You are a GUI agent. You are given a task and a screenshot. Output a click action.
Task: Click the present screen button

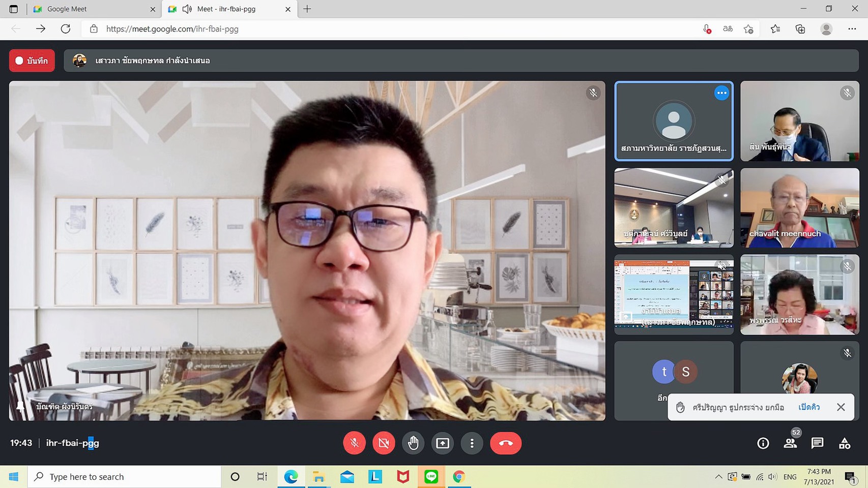tap(443, 443)
